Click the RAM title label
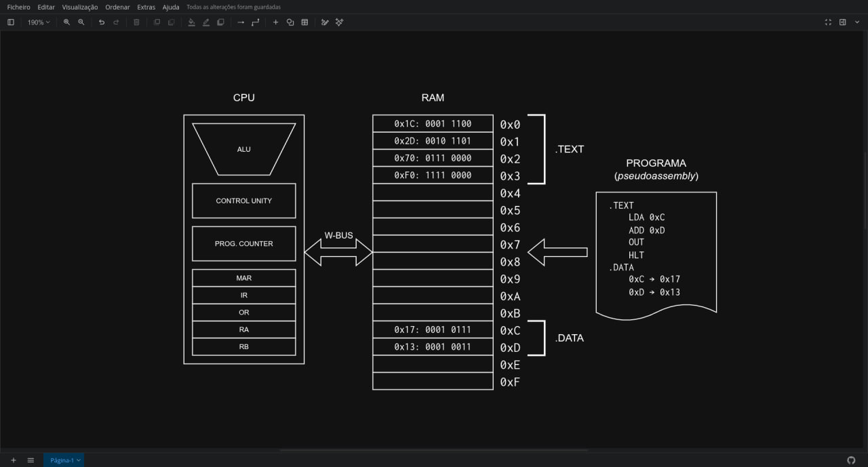 (433, 98)
